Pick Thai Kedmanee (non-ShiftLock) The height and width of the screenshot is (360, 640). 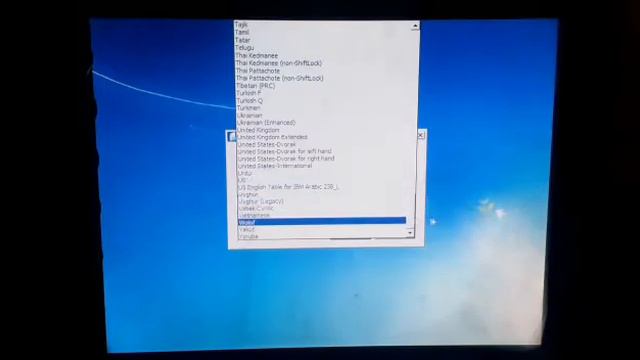[x=279, y=63]
